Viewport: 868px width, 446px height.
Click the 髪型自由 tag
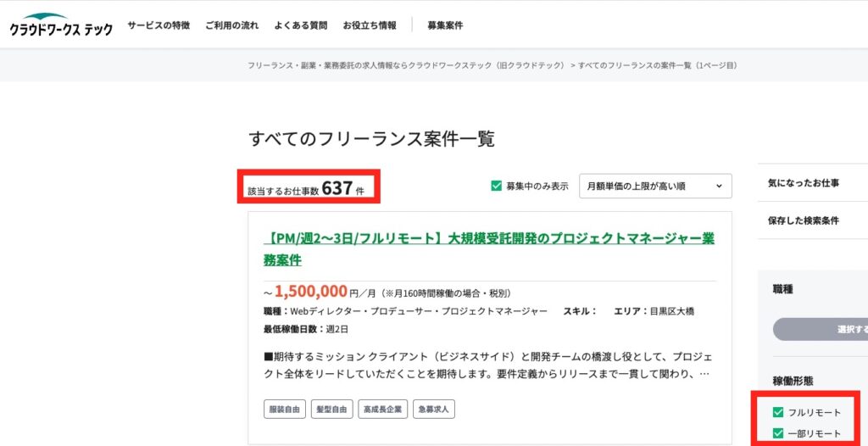(331, 410)
